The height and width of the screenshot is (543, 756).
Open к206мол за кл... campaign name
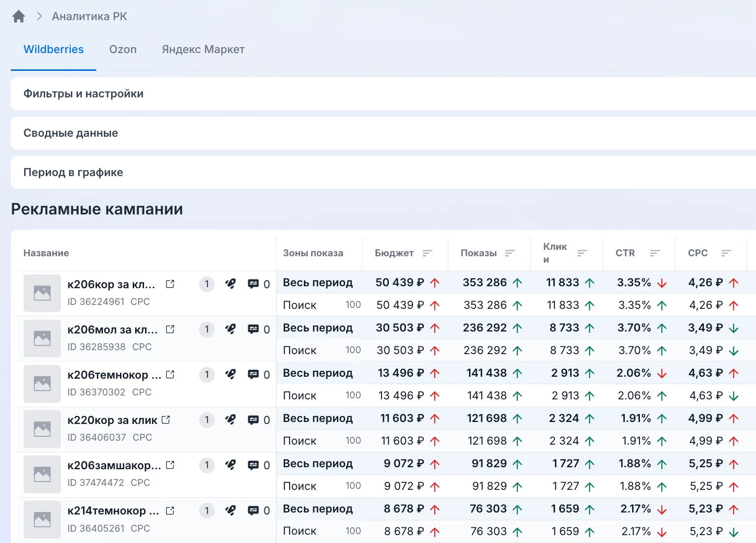click(113, 330)
